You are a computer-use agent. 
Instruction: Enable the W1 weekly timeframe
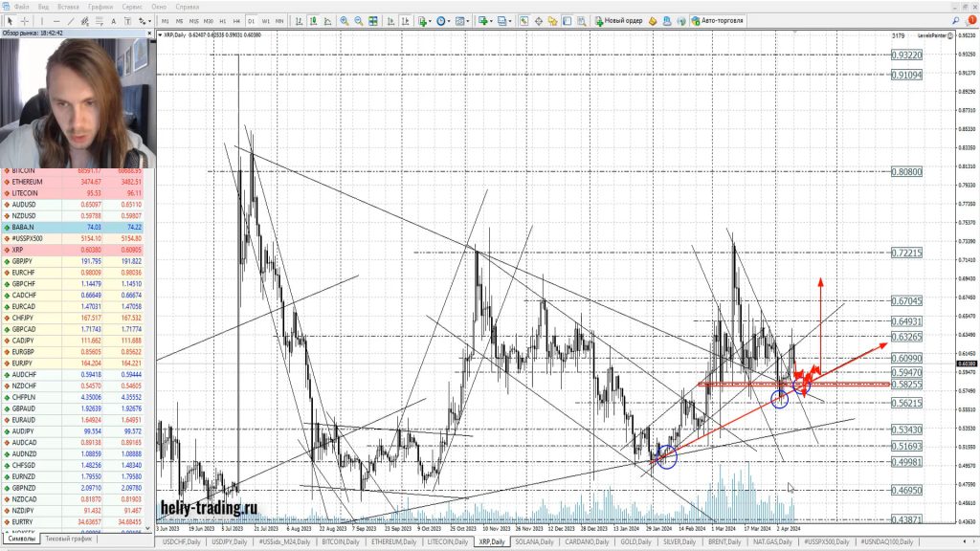266,20
